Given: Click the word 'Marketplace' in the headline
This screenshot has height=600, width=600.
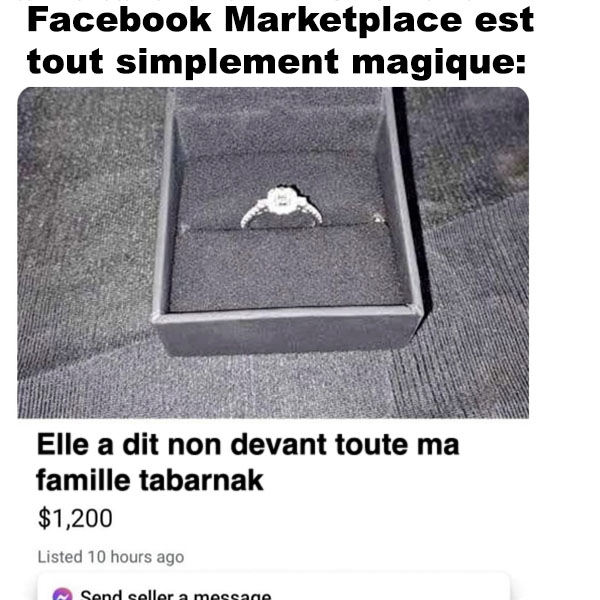Looking at the screenshot, I should coord(343,20).
